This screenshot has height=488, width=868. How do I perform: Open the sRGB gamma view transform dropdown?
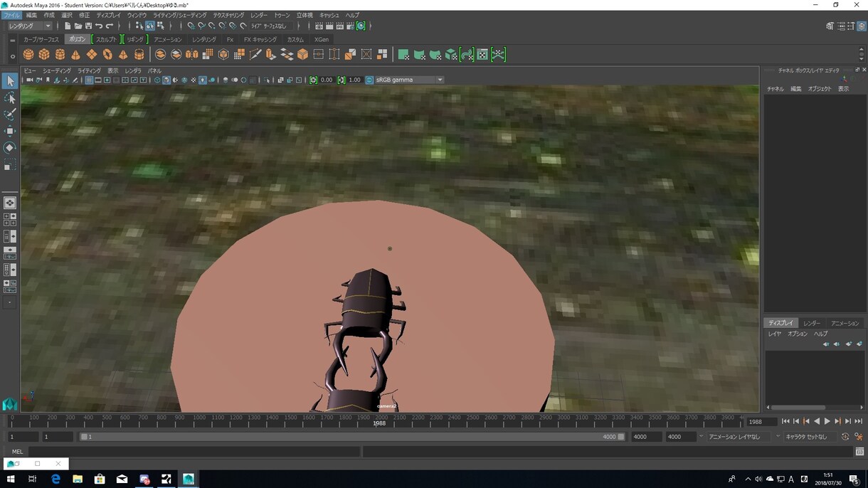[x=408, y=80]
